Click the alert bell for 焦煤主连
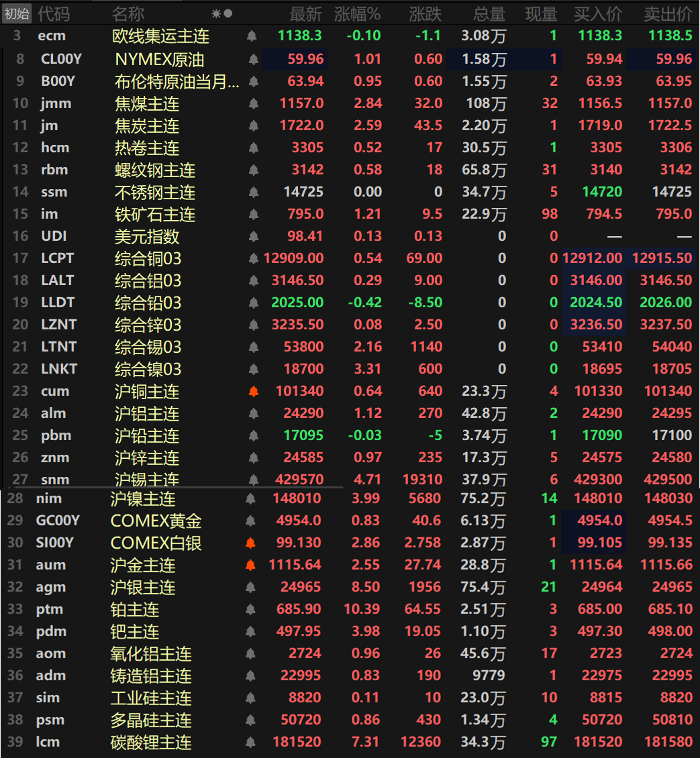Image resolution: width=700 pixels, height=758 pixels. coord(254,104)
